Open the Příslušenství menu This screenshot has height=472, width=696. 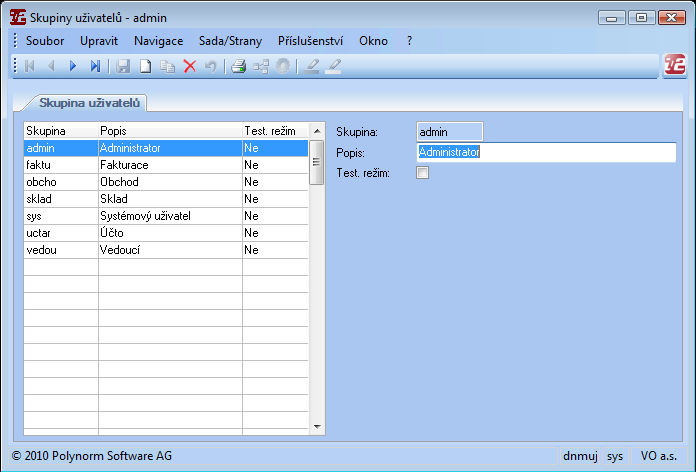click(x=310, y=41)
